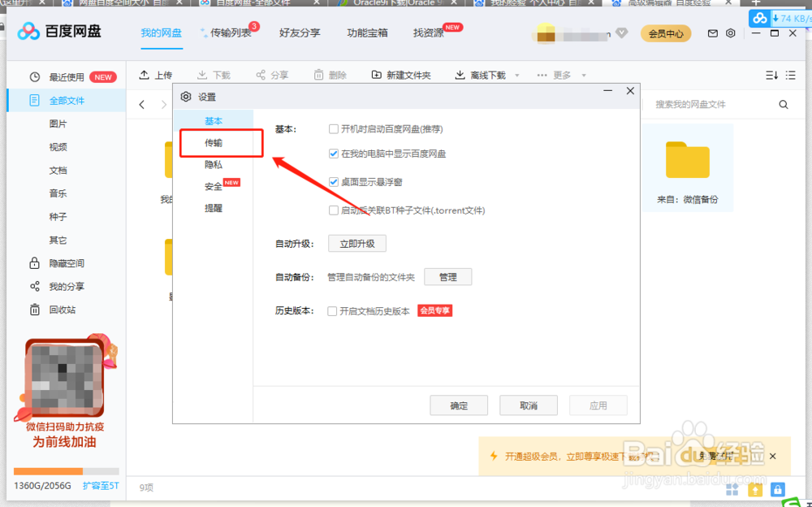
Task: Select 图片 category in sidebar
Action: (x=58, y=123)
